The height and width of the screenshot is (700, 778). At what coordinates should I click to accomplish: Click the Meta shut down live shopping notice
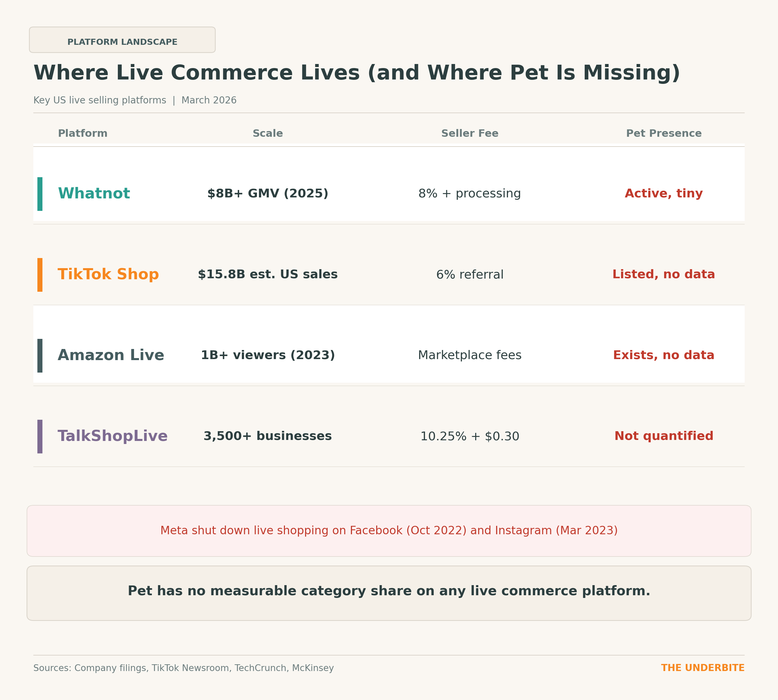pos(389,531)
